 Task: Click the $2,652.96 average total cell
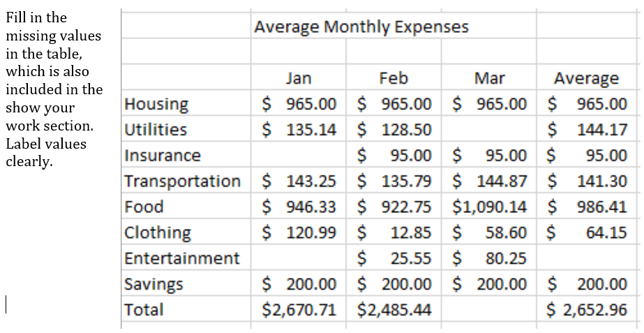[586, 310]
